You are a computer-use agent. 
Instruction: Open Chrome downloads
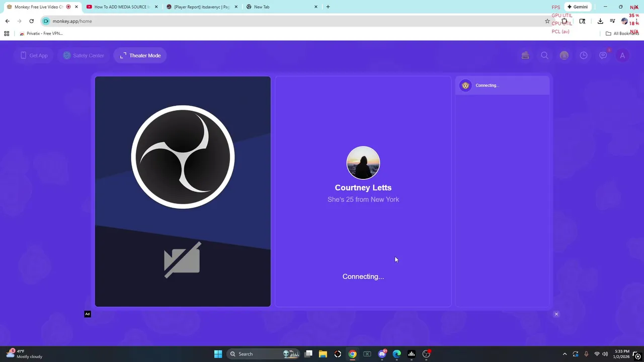tap(600, 21)
